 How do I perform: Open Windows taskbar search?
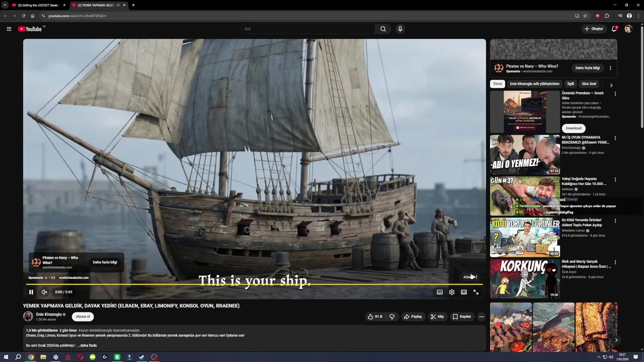click(x=18, y=357)
